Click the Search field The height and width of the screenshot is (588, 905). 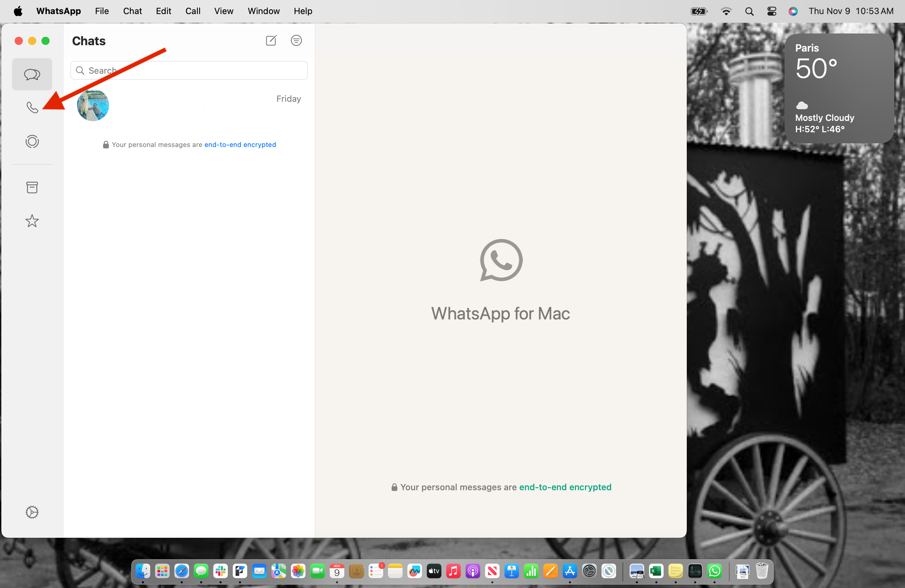tap(189, 70)
